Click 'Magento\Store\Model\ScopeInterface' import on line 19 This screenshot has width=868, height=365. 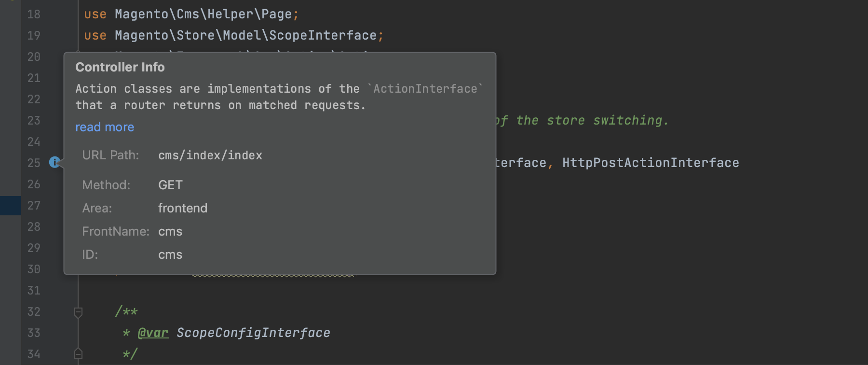[245, 35]
